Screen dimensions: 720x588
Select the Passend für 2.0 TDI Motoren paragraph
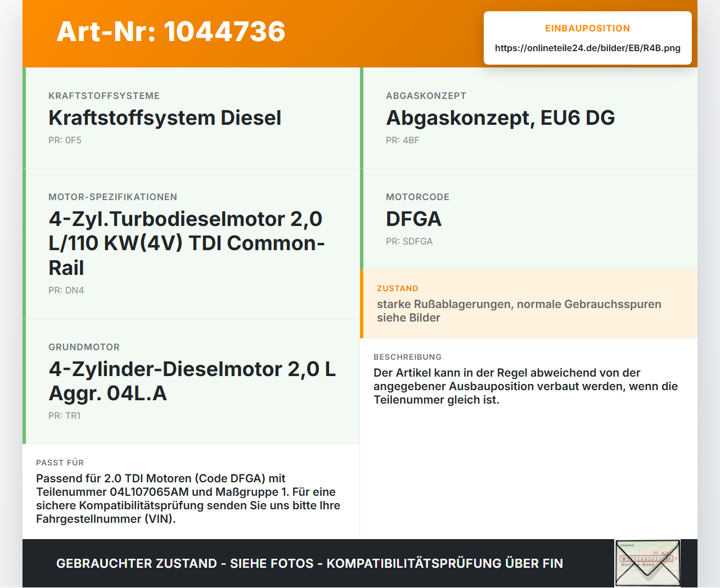188,499
